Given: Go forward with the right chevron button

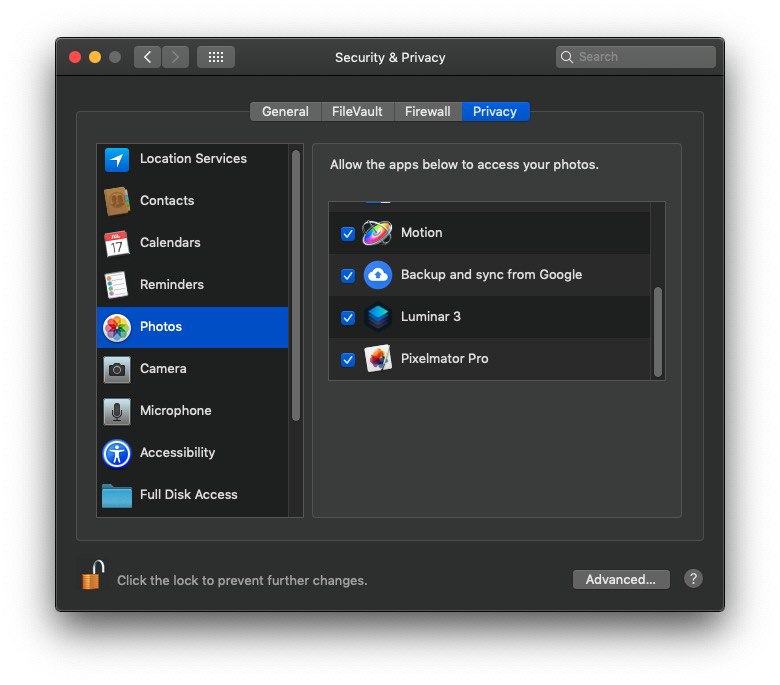Looking at the screenshot, I should (x=175, y=57).
